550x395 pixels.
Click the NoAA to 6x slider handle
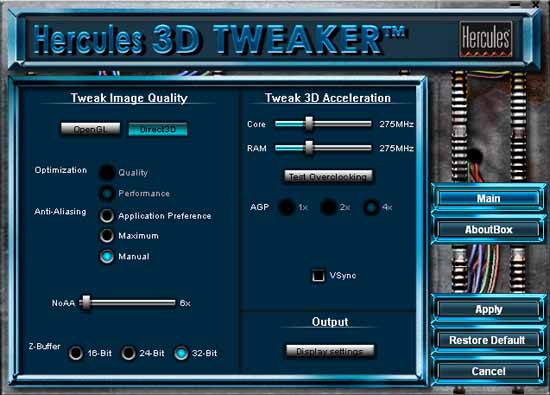(x=86, y=303)
